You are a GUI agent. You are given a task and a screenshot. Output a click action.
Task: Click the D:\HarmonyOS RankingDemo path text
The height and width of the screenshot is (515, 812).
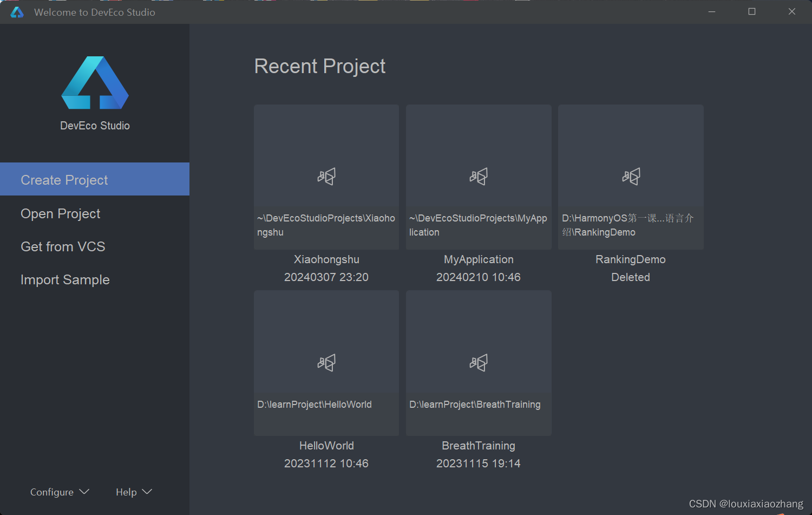click(x=627, y=225)
